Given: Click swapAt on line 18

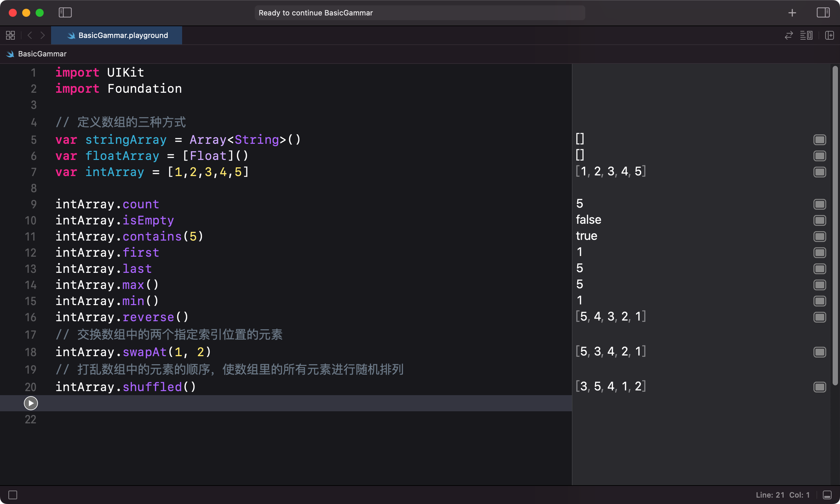Looking at the screenshot, I should point(144,352).
